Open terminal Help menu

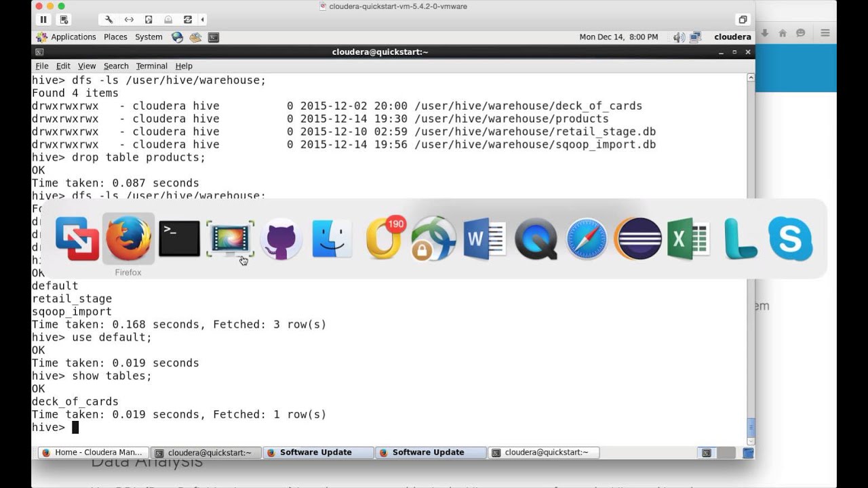(x=184, y=66)
